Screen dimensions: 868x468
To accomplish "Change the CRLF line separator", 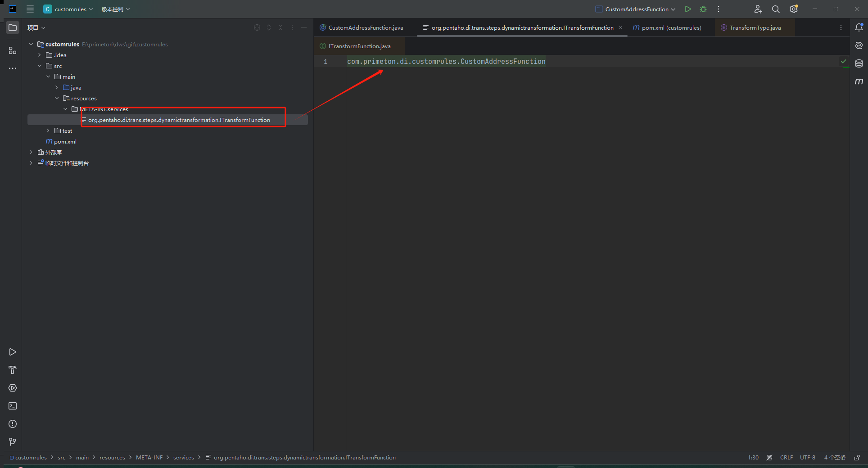I will click(x=786, y=458).
